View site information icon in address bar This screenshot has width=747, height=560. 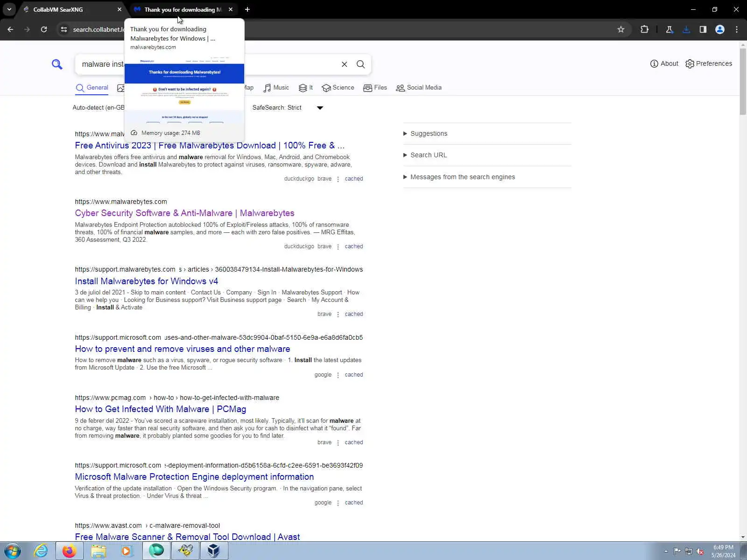coord(64,29)
